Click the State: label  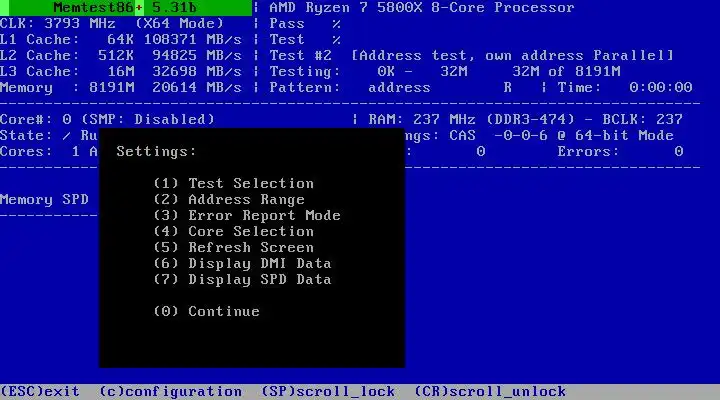(26, 135)
